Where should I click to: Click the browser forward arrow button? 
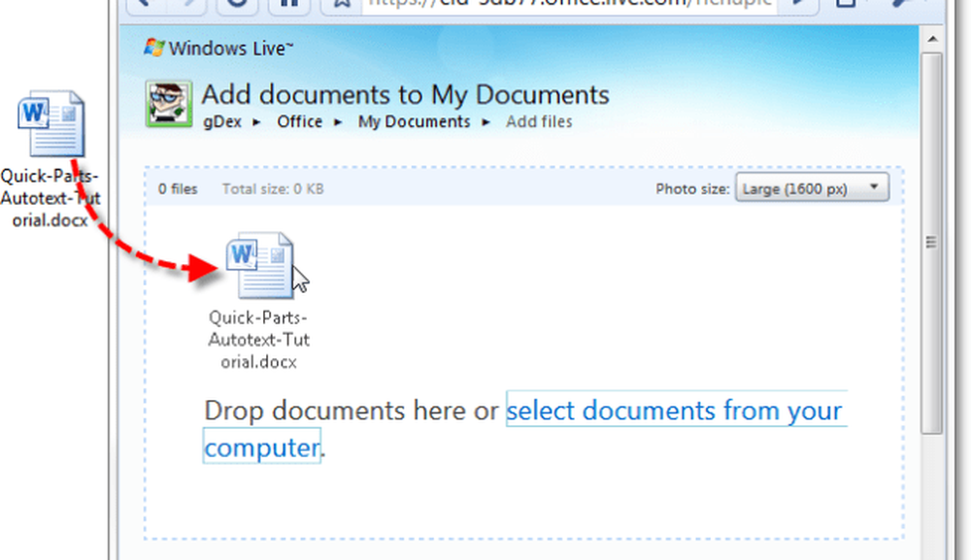point(193,4)
